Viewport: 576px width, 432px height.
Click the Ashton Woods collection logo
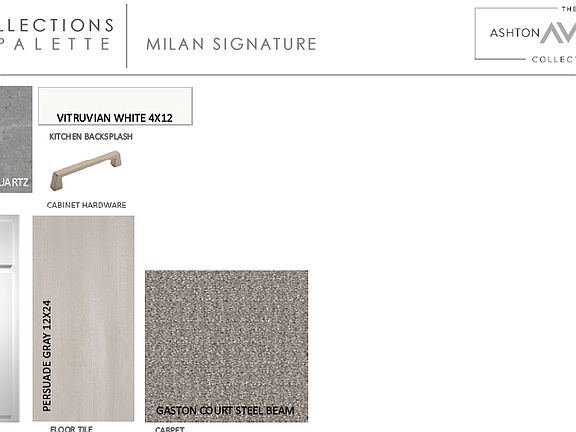[x=525, y=33]
